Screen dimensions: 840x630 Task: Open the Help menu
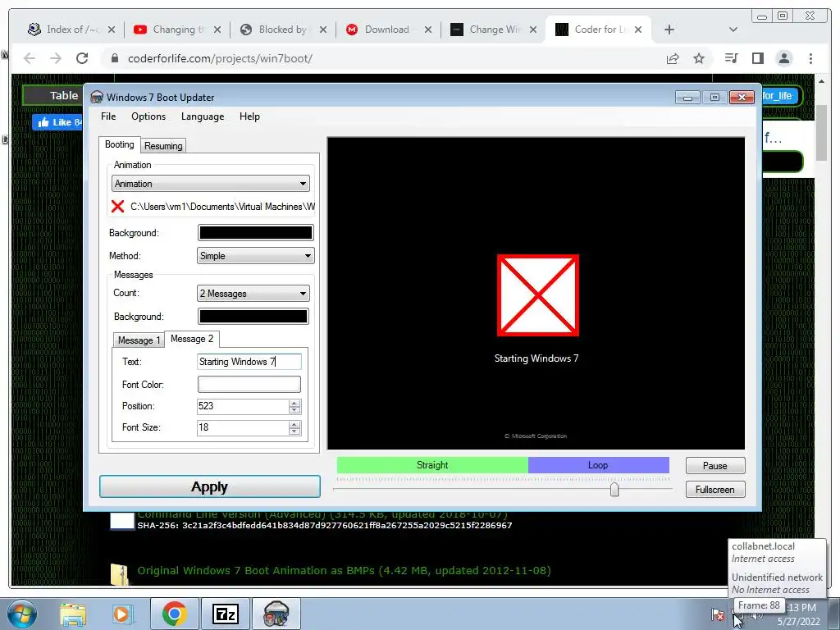pyautogui.click(x=249, y=116)
